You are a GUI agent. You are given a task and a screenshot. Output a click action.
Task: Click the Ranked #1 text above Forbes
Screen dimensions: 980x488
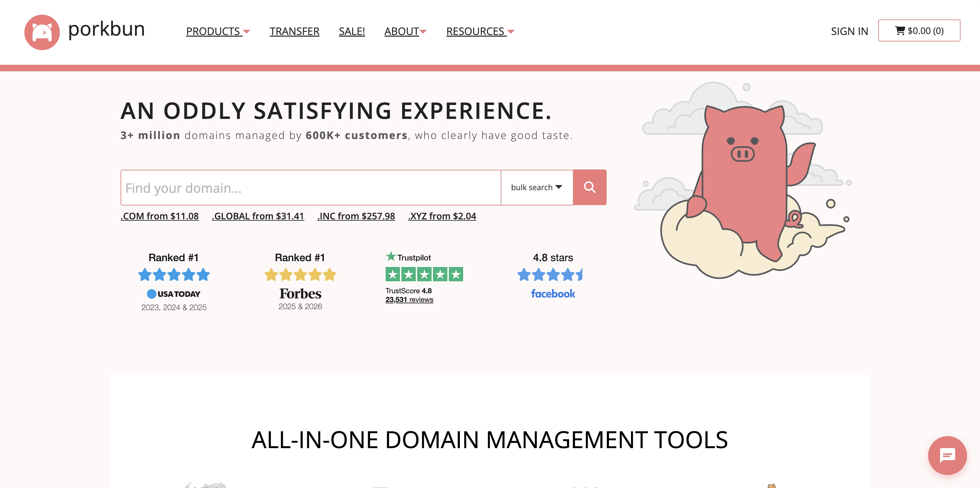300,258
